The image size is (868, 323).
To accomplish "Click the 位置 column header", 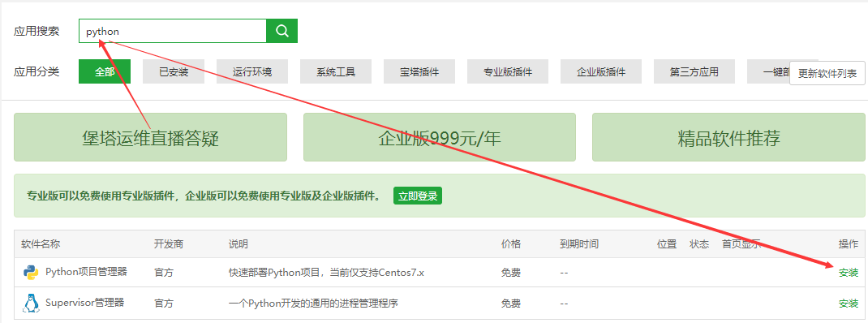I will (667, 243).
